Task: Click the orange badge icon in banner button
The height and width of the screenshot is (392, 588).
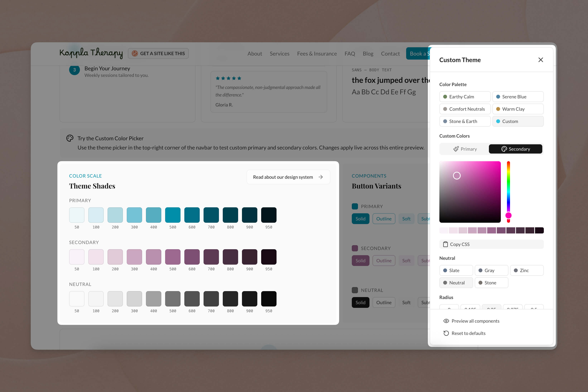Action: pyautogui.click(x=135, y=53)
